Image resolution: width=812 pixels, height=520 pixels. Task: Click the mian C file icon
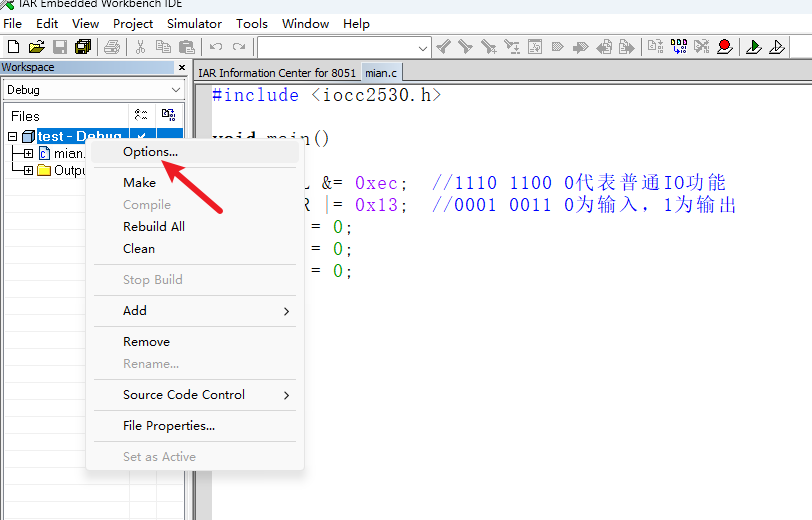pyautogui.click(x=45, y=153)
